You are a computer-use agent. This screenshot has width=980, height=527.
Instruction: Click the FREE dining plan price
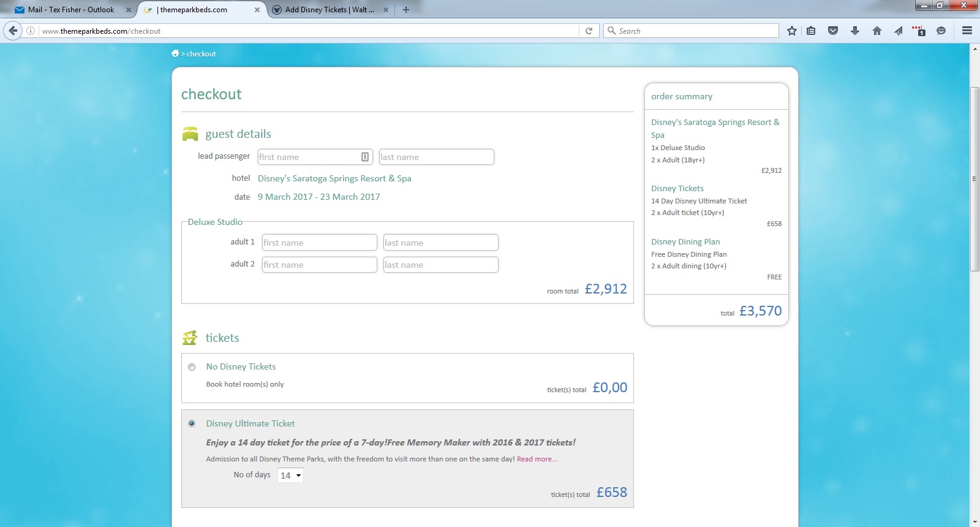[774, 277]
